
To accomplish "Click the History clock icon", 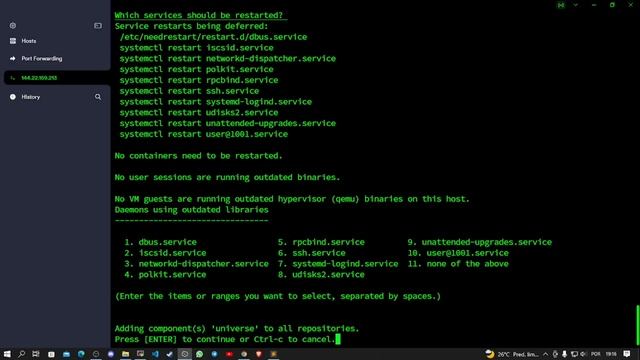I will pyautogui.click(x=13, y=97).
